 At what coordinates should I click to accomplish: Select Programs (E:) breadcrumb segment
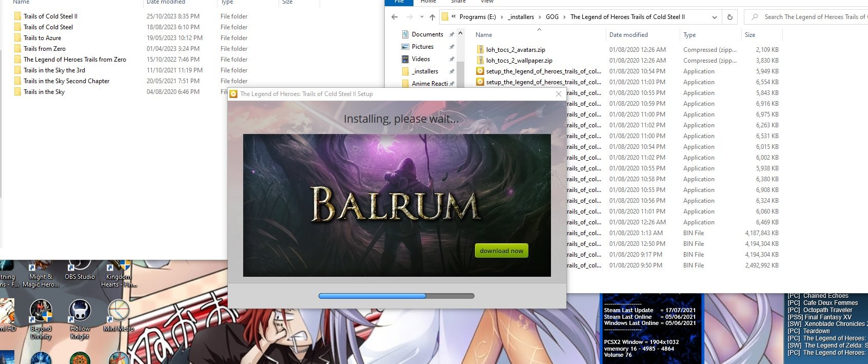tap(478, 17)
